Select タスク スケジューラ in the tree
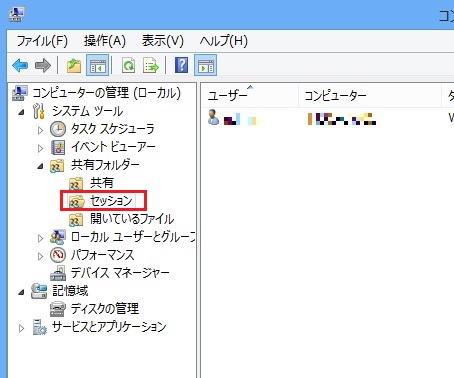Viewport: 454px width, 378px height. tap(113, 129)
